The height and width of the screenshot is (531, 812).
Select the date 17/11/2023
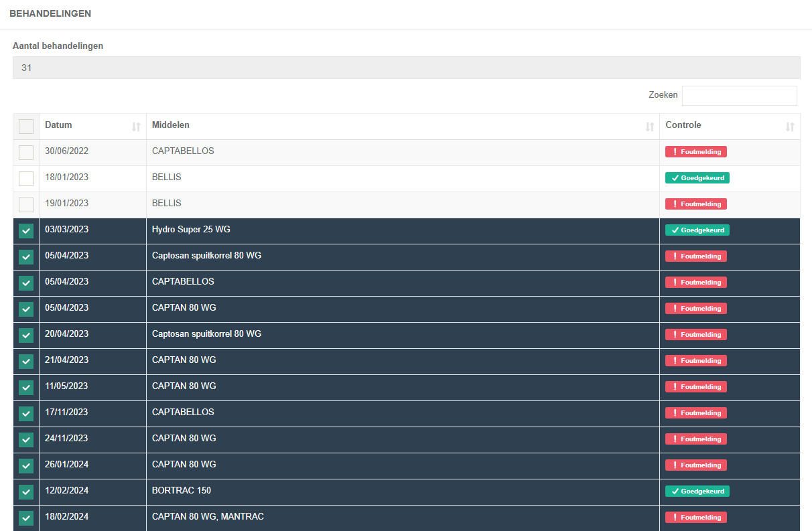66,412
